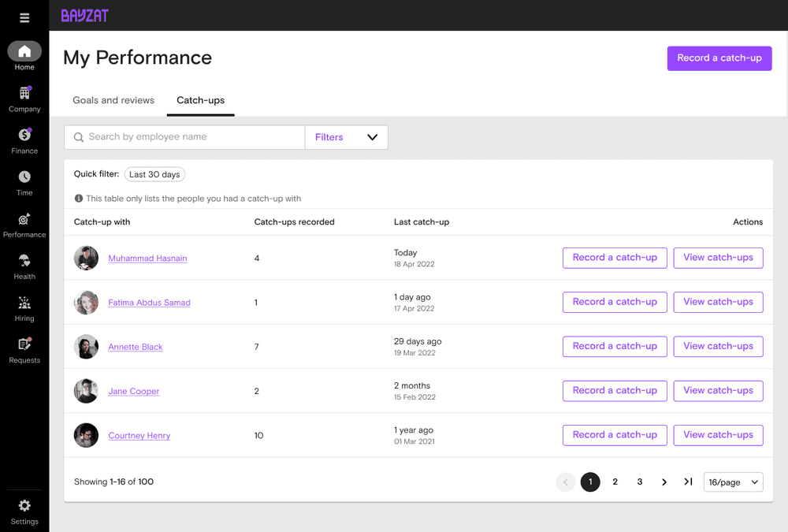Open the Finance sidebar icon
Image resolution: width=788 pixels, height=532 pixels.
pyautogui.click(x=24, y=139)
